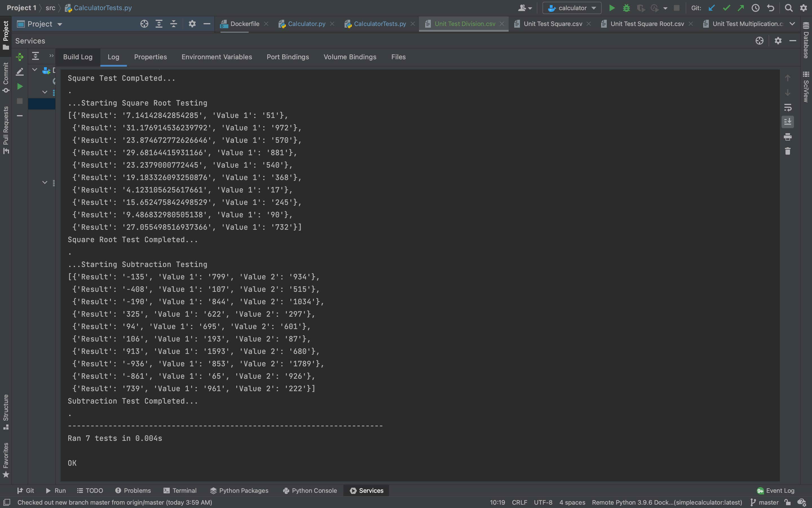Open Services panel settings gear
Viewport: 812px width, 508px height.
778,41
